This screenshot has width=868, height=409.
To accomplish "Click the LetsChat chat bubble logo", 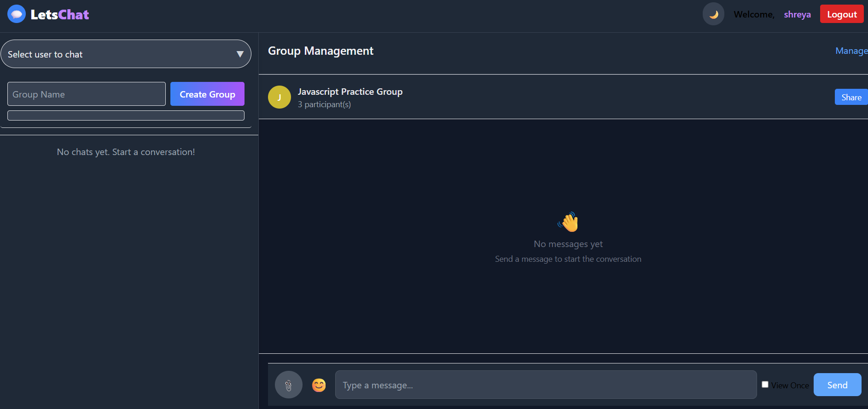I will 17,14.
